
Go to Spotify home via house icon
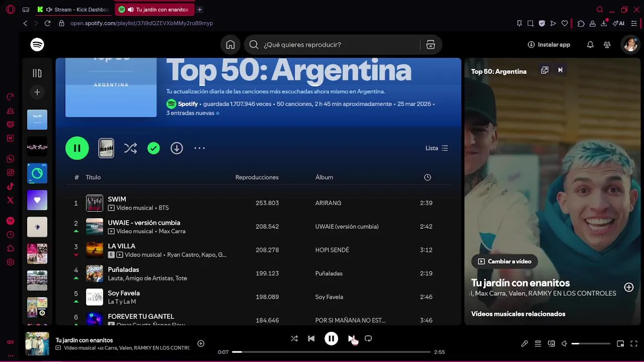click(x=230, y=45)
